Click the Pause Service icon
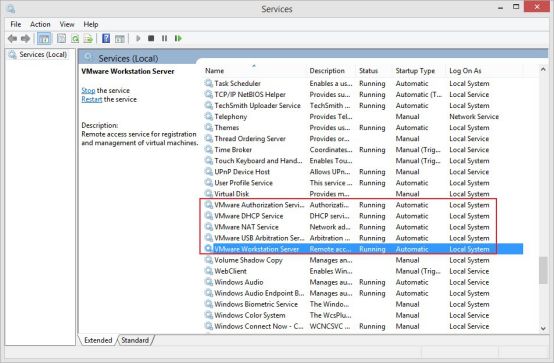This screenshot has width=554, height=364. 164,38
